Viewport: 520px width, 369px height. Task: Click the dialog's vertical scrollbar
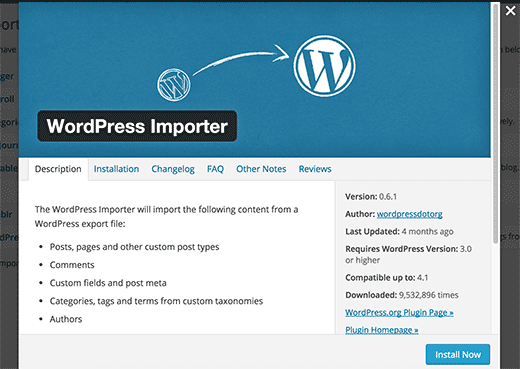[495, 123]
